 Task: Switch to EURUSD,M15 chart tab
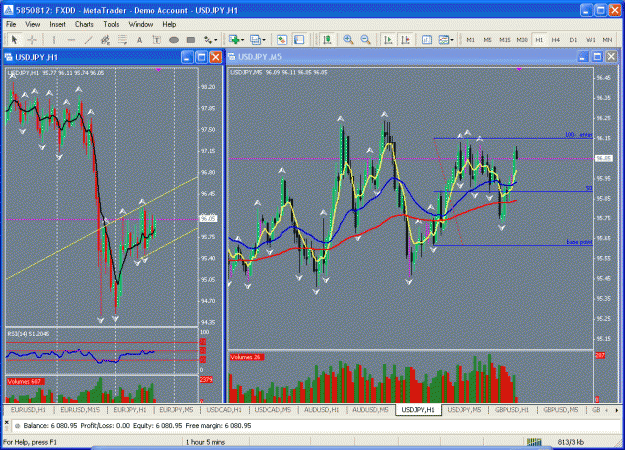click(x=80, y=410)
